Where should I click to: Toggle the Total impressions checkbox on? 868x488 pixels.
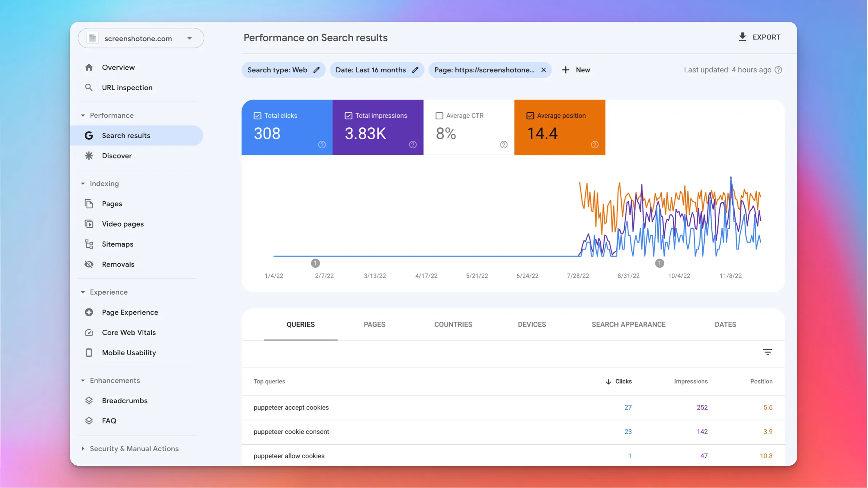348,116
